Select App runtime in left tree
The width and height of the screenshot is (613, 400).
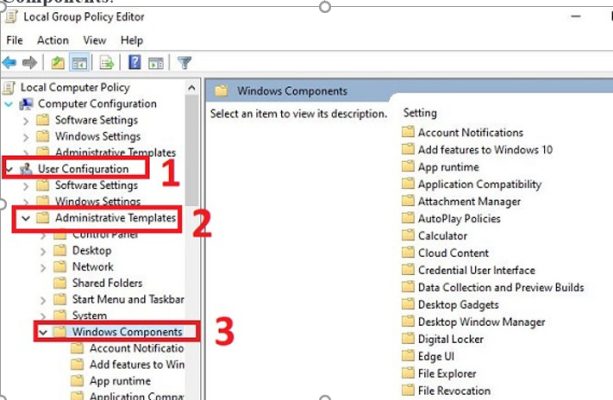coord(120,381)
